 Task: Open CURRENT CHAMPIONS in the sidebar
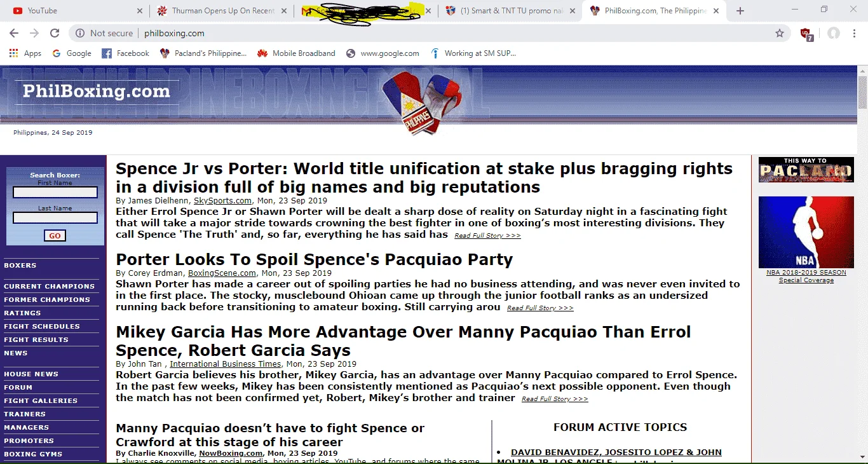49,286
